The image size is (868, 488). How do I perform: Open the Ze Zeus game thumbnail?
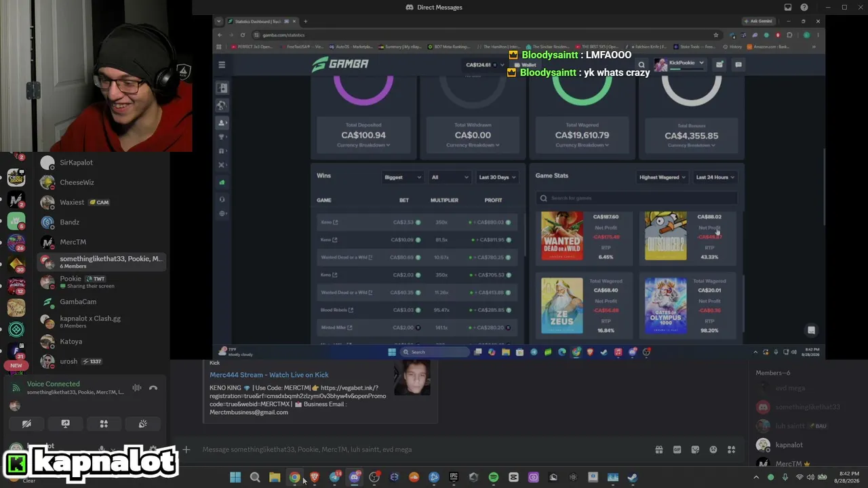(561, 306)
